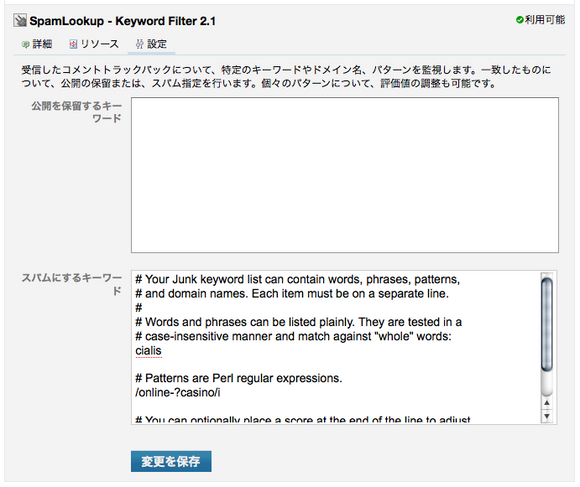Click the scroll up arrow in junk keywords
580x487 pixels.
tap(547, 403)
